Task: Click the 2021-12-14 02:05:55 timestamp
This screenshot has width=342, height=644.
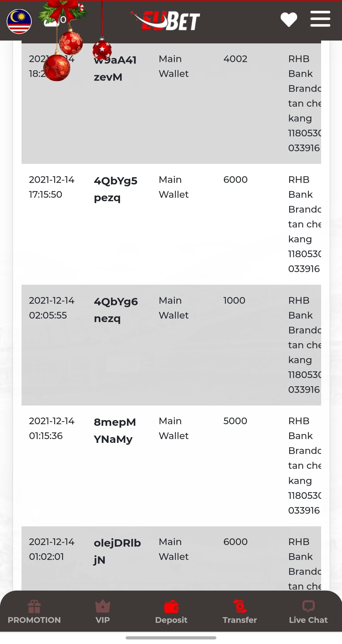Action: point(52,308)
